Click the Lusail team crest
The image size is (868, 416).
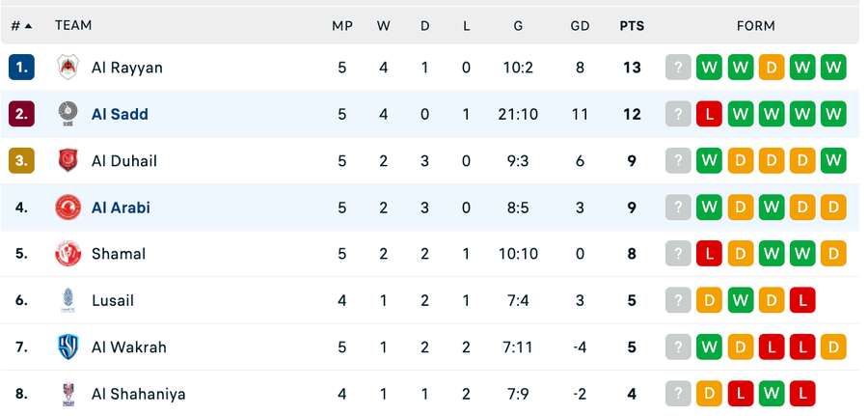click(68, 301)
